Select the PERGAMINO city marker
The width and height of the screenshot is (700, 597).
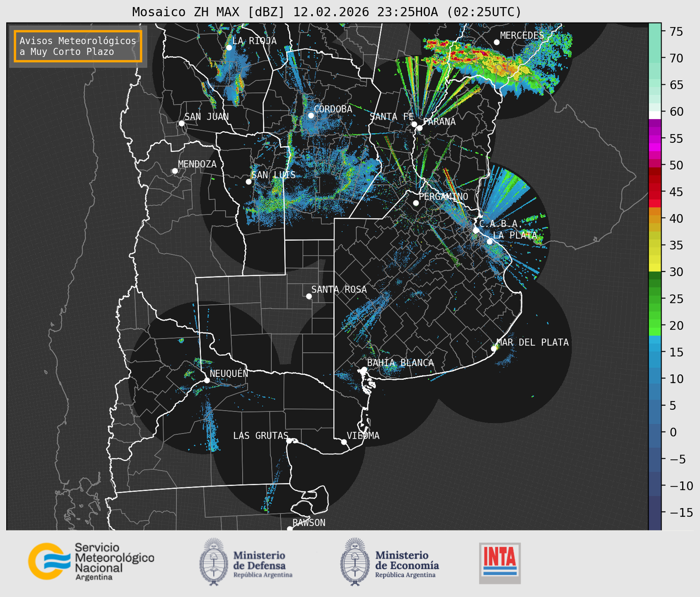(x=416, y=203)
